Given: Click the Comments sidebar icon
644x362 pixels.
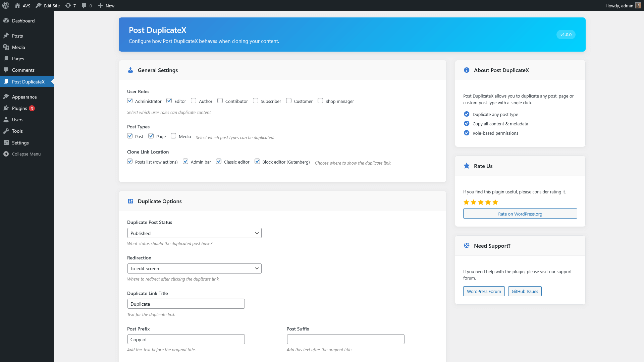Looking at the screenshot, I should (x=6, y=70).
